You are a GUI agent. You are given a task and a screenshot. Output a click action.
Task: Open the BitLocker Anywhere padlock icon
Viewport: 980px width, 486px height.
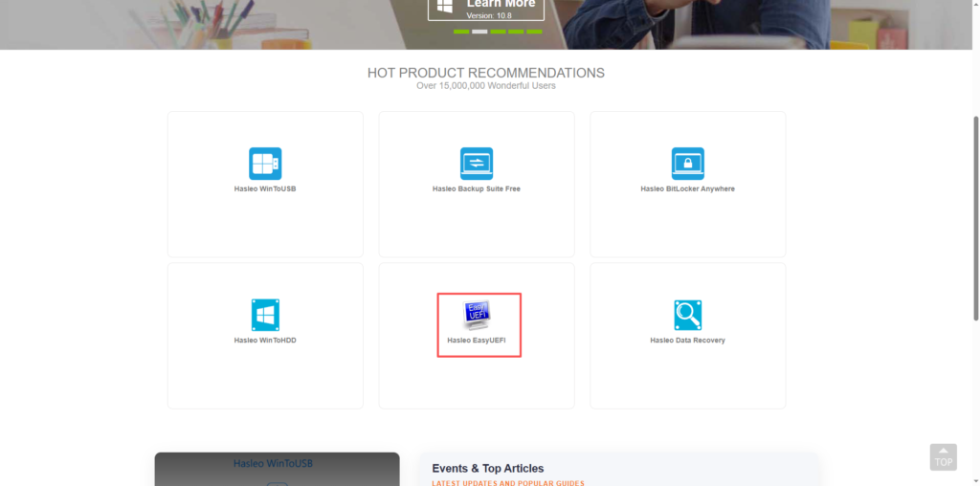687,164
